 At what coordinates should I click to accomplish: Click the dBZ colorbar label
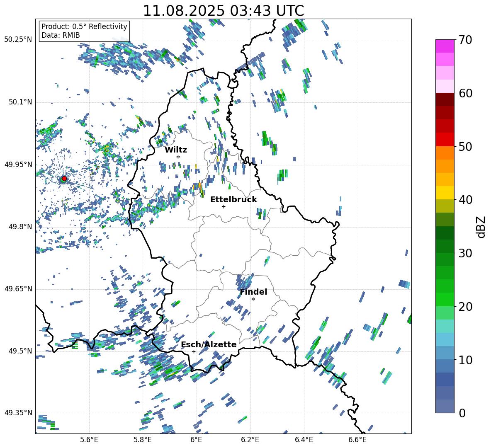tap(481, 227)
